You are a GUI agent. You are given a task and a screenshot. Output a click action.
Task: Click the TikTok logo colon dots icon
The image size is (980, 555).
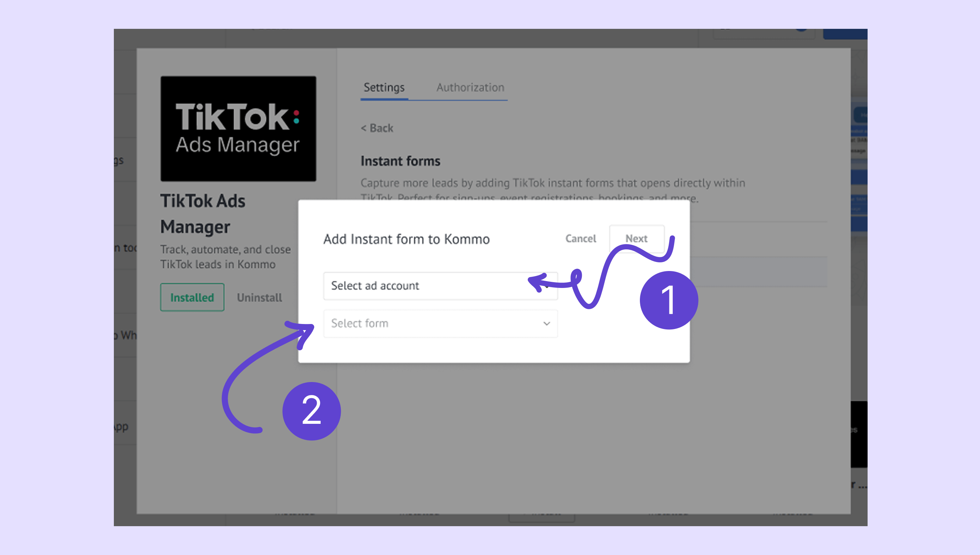click(297, 117)
